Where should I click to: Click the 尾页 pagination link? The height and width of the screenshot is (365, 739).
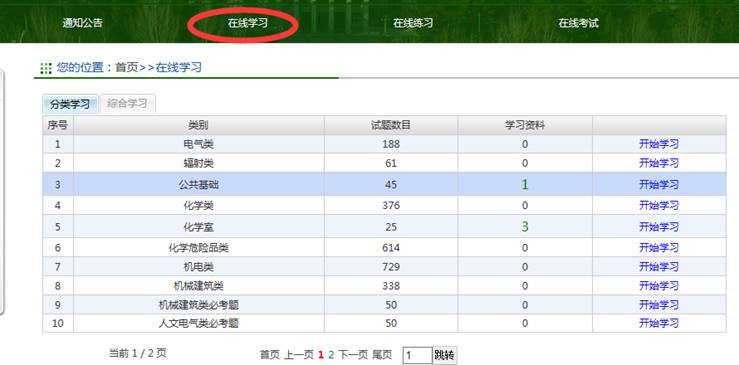[382, 355]
